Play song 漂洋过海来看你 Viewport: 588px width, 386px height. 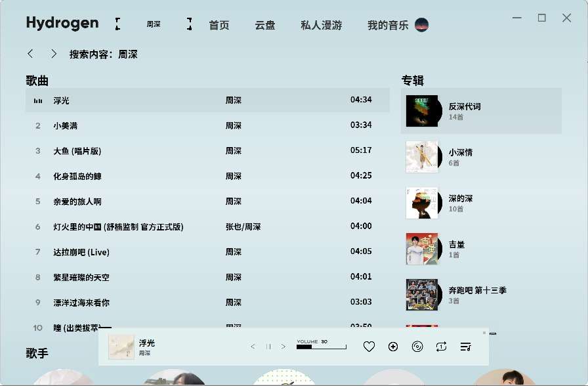(x=207, y=303)
